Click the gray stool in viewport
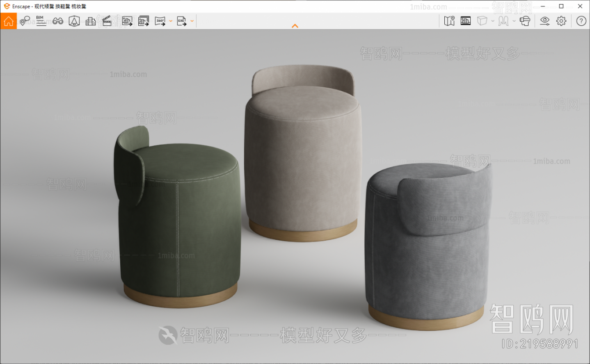590x364 pixels. click(x=428, y=246)
